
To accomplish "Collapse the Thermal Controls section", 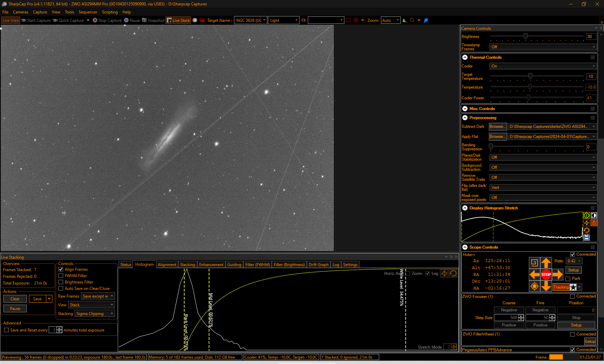I will click(x=465, y=57).
